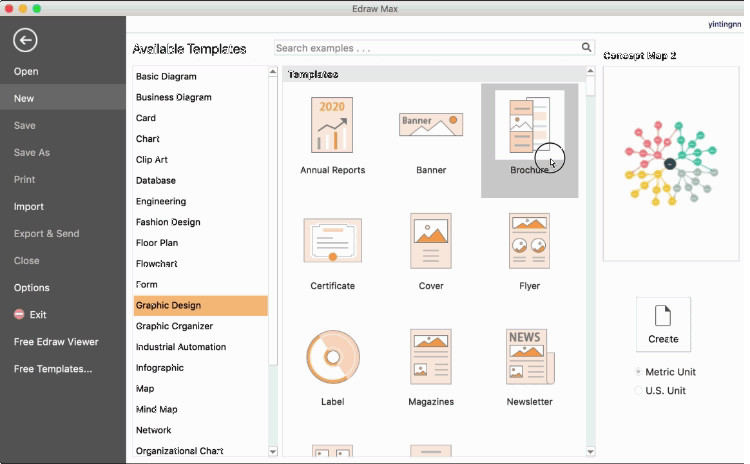Open the Import menu item
Viewport: 750px width, 464px height.
pyautogui.click(x=29, y=207)
